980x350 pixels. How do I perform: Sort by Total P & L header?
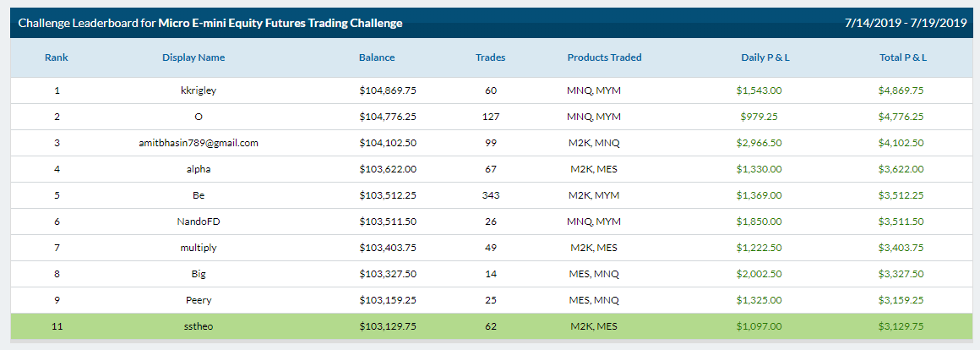(903, 57)
